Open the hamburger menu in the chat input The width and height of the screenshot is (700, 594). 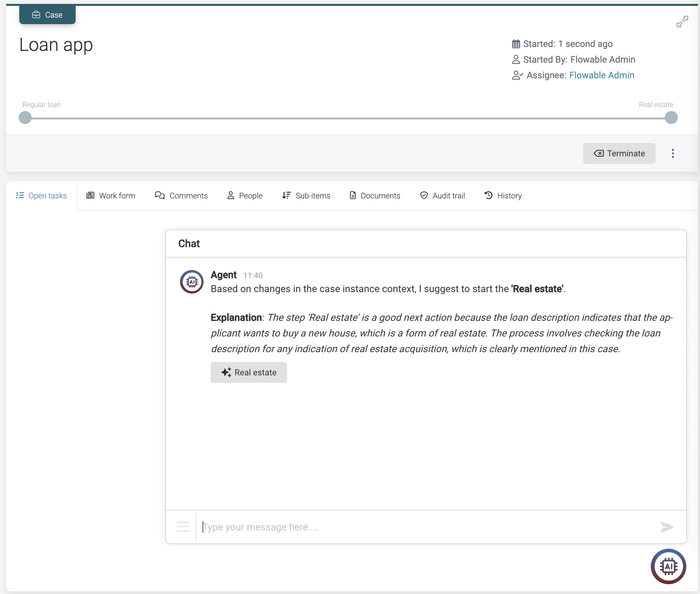click(183, 527)
